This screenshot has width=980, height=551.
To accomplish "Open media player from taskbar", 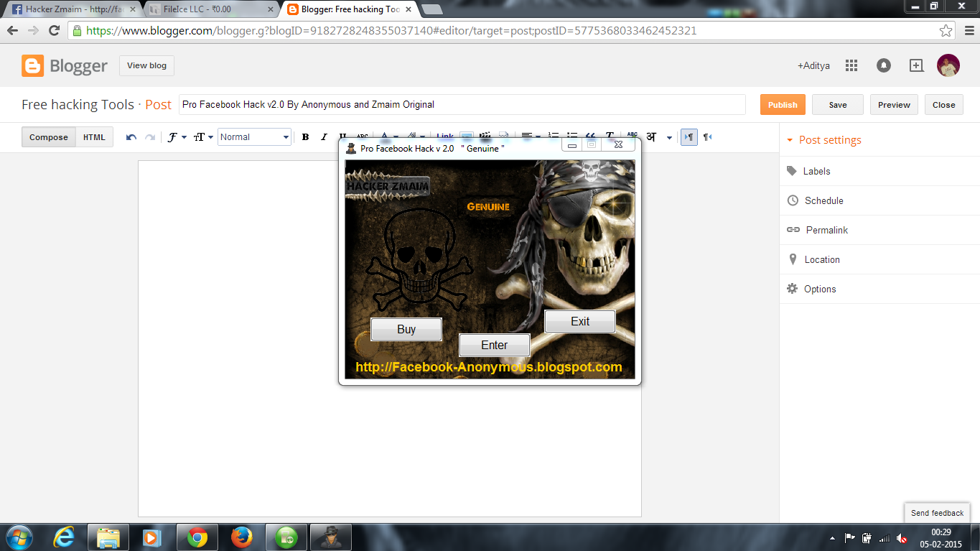I will (152, 537).
